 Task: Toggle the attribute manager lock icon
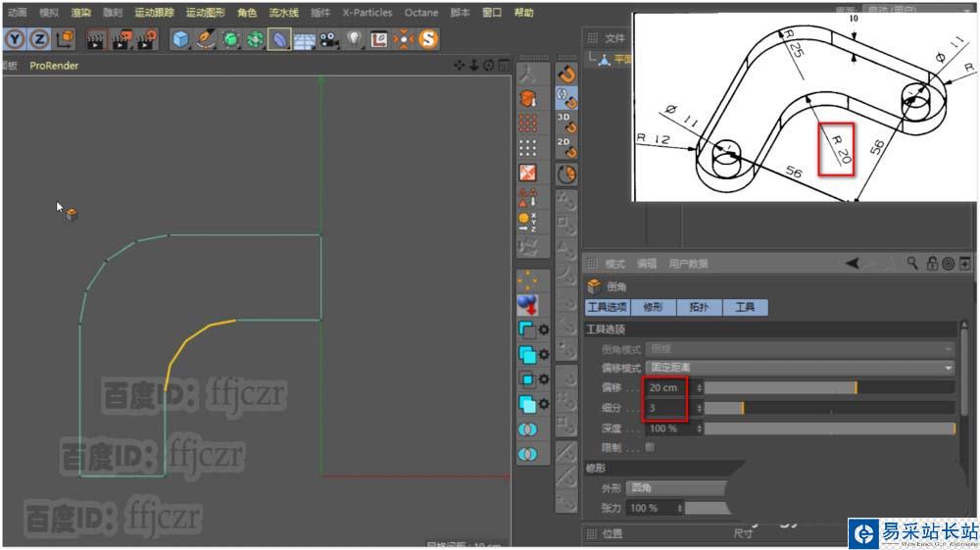pos(932,263)
